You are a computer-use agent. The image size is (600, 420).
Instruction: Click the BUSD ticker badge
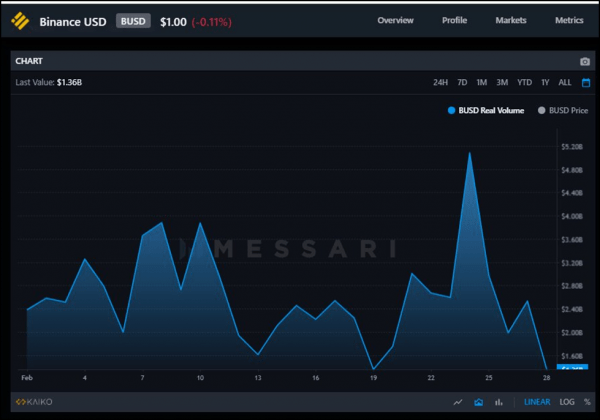coord(133,20)
